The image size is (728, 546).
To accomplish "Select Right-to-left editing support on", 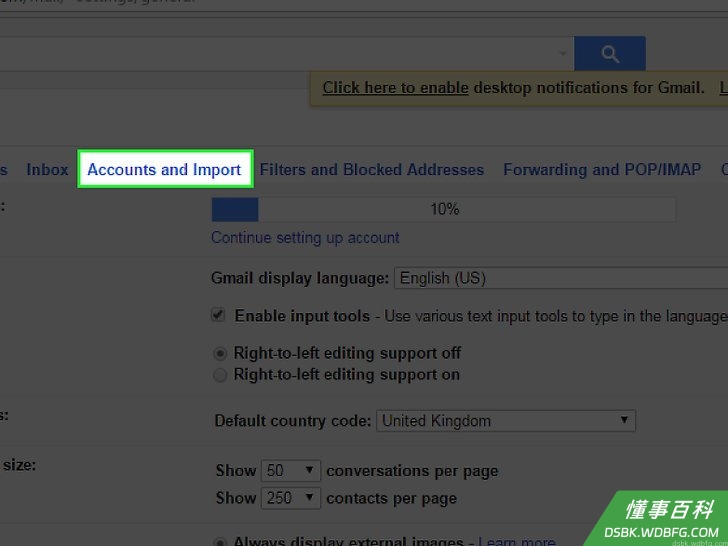I will [x=220, y=375].
